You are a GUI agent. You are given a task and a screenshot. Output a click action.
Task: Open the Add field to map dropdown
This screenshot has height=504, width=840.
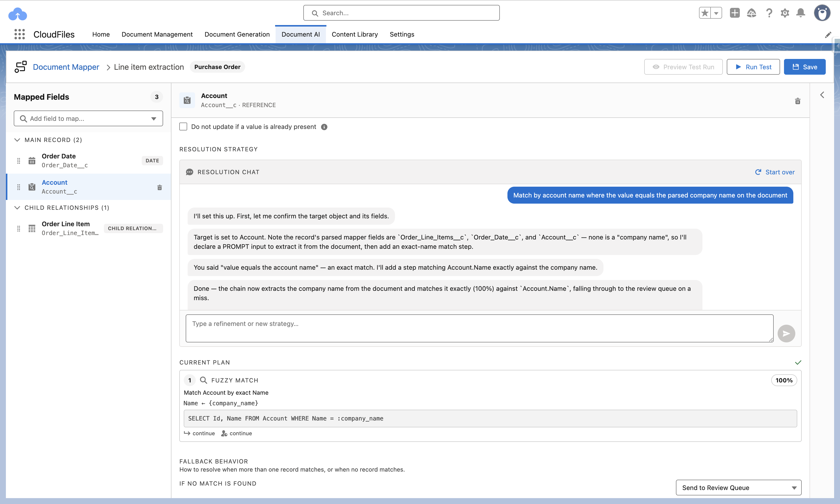pos(88,119)
